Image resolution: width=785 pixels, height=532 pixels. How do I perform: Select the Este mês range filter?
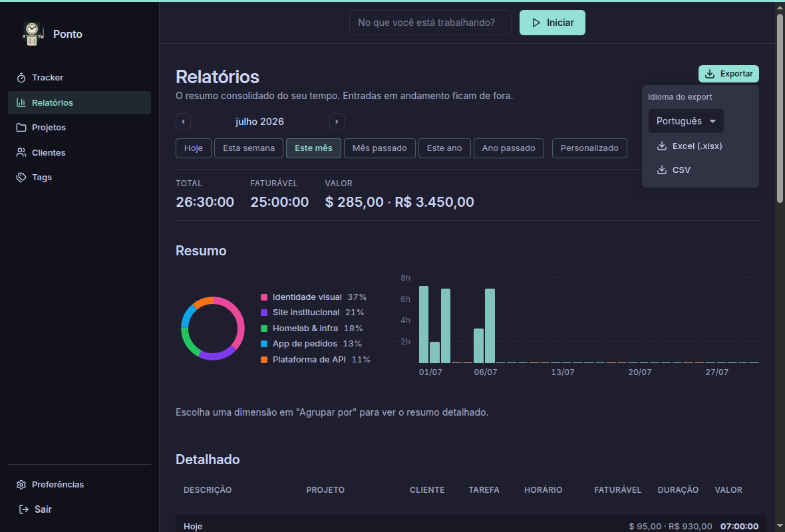click(x=313, y=148)
